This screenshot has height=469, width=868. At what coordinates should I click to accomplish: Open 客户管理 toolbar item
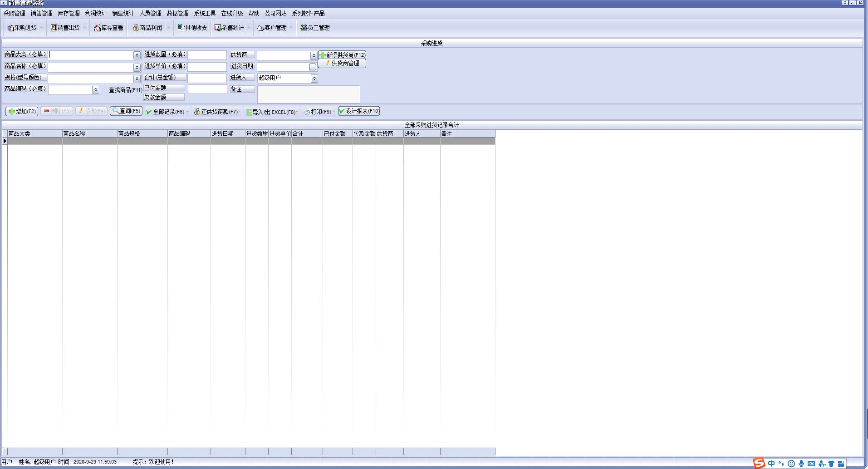tap(272, 28)
